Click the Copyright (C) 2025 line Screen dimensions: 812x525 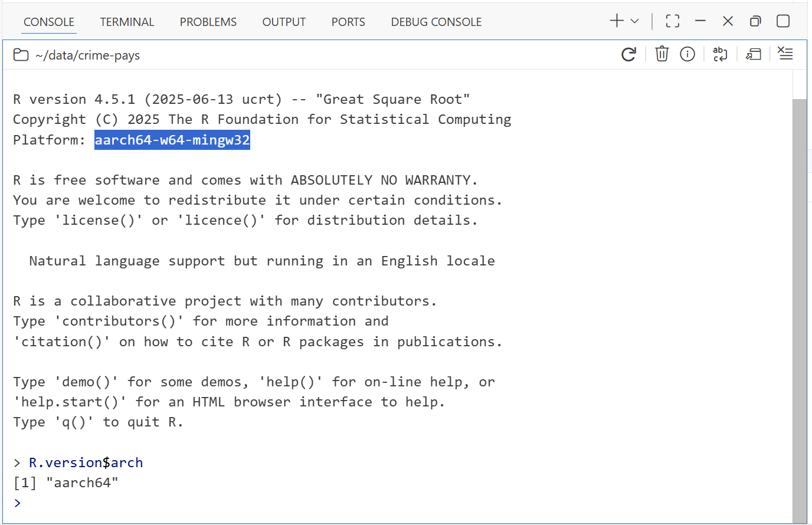[262, 119]
